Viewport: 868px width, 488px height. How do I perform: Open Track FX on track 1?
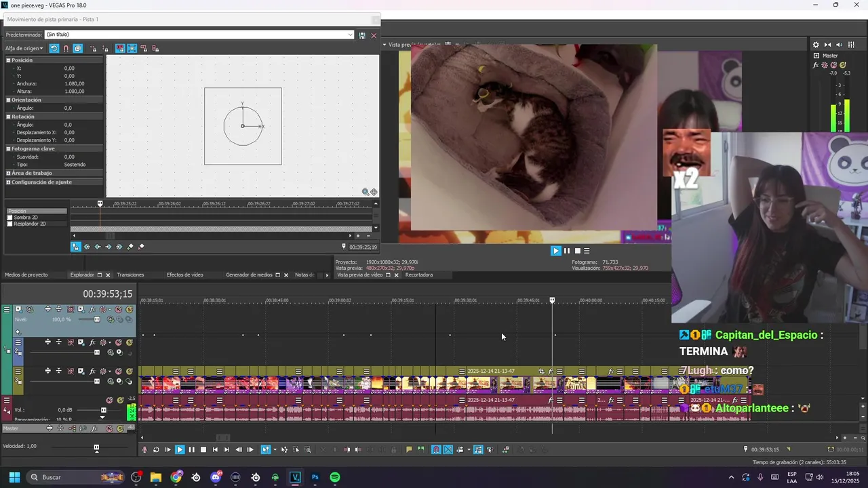pos(92,309)
